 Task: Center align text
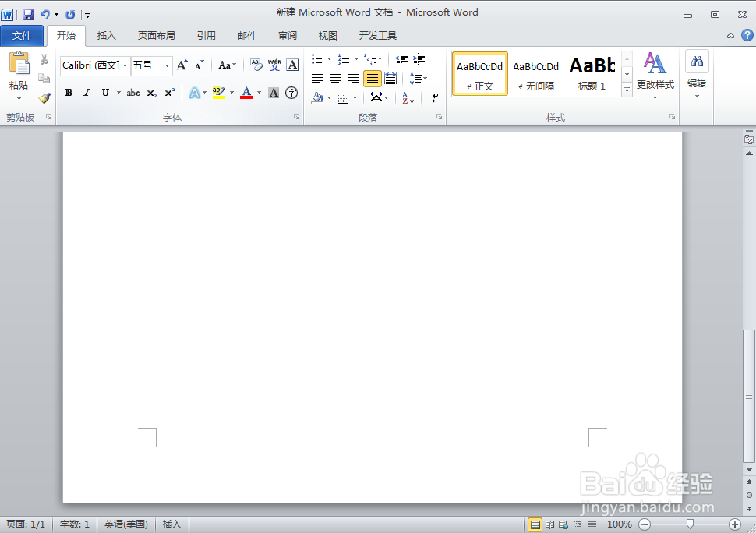point(335,78)
